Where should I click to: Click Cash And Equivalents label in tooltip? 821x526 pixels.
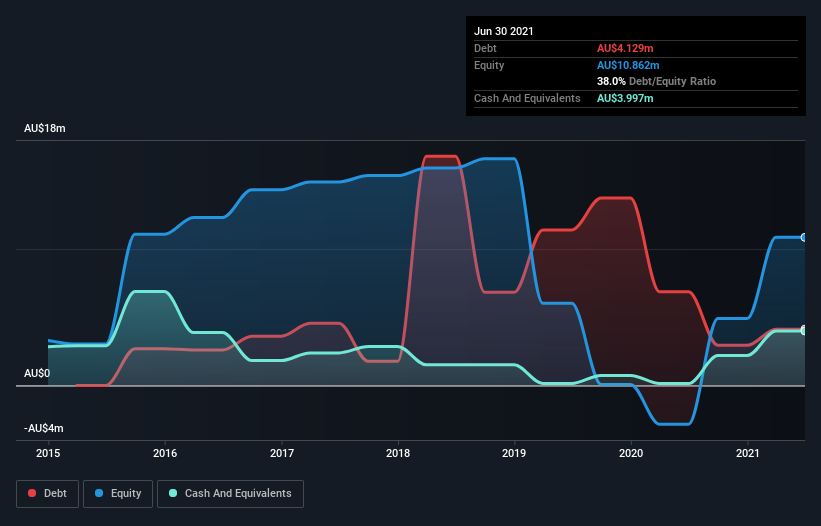point(527,98)
